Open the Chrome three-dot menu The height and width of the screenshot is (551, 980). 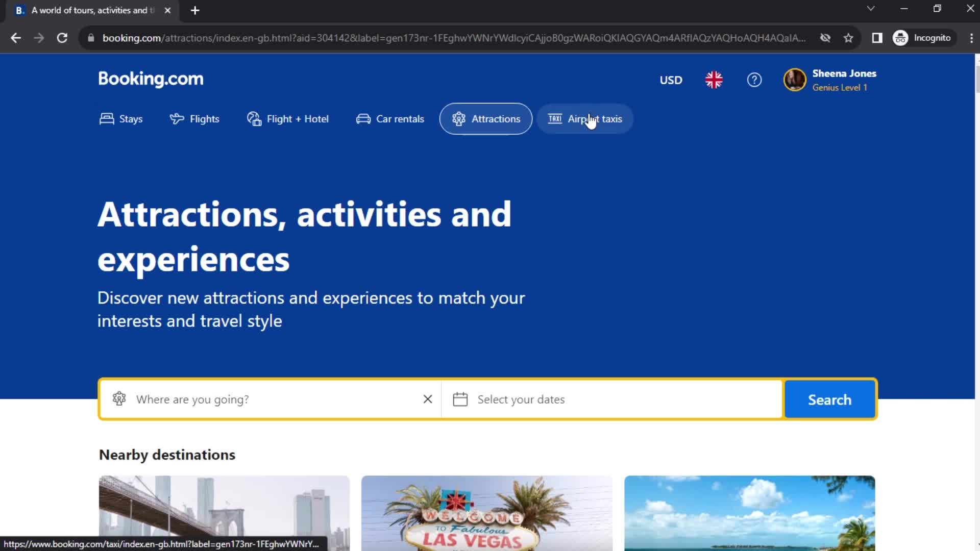tap(971, 38)
